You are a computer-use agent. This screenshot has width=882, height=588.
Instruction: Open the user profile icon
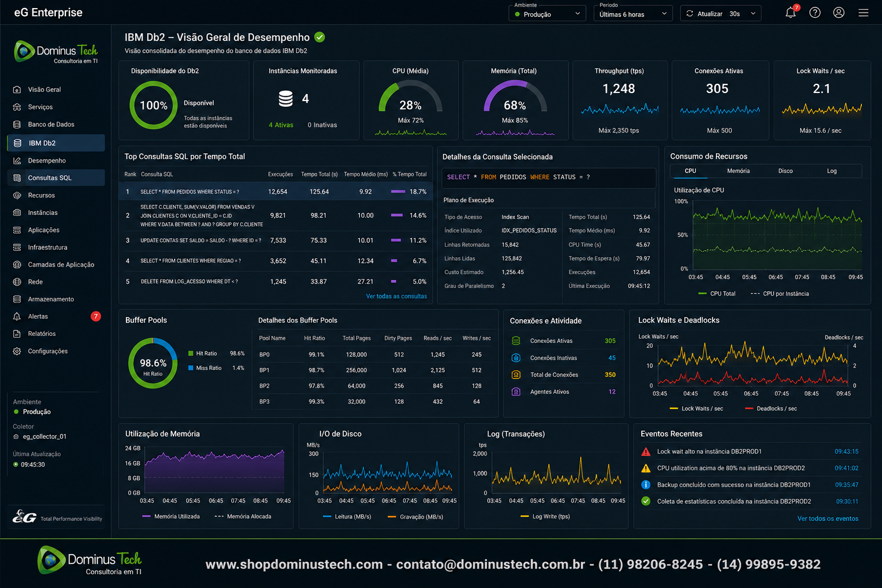tap(839, 13)
